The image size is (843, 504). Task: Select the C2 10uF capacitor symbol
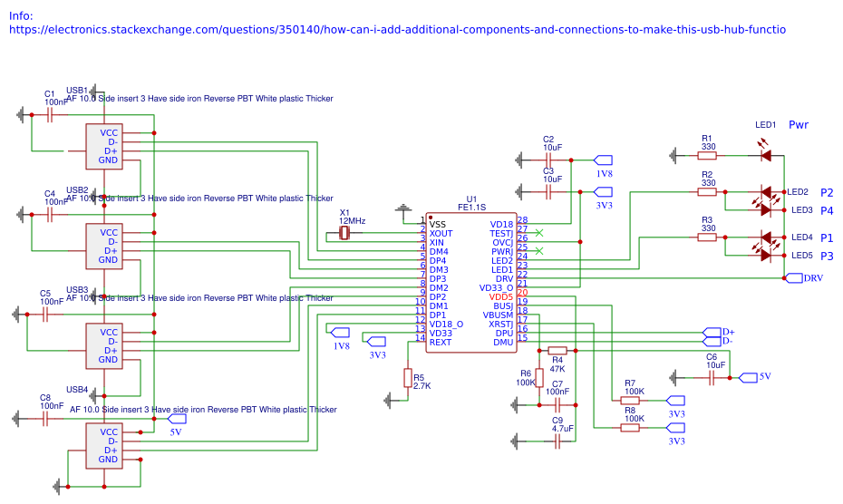pos(548,160)
